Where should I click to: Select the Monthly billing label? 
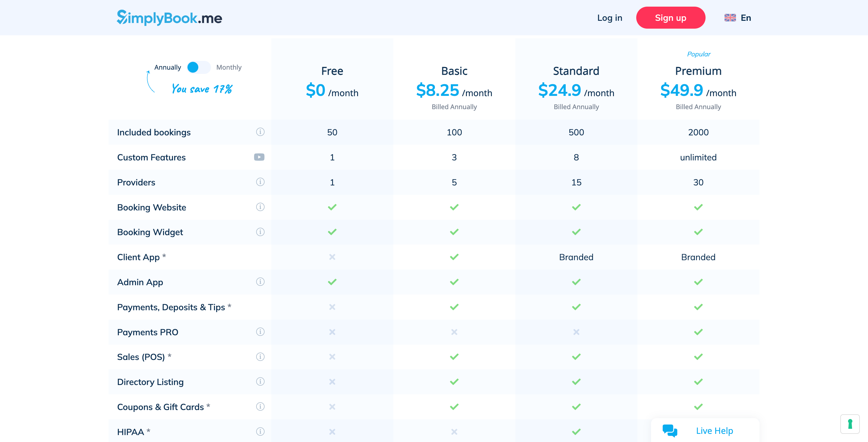coord(229,68)
